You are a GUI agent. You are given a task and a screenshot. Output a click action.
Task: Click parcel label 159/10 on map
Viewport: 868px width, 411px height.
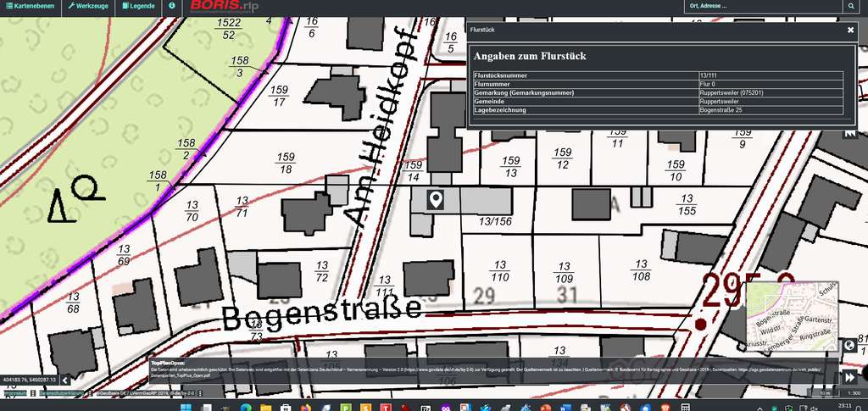click(x=676, y=170)
